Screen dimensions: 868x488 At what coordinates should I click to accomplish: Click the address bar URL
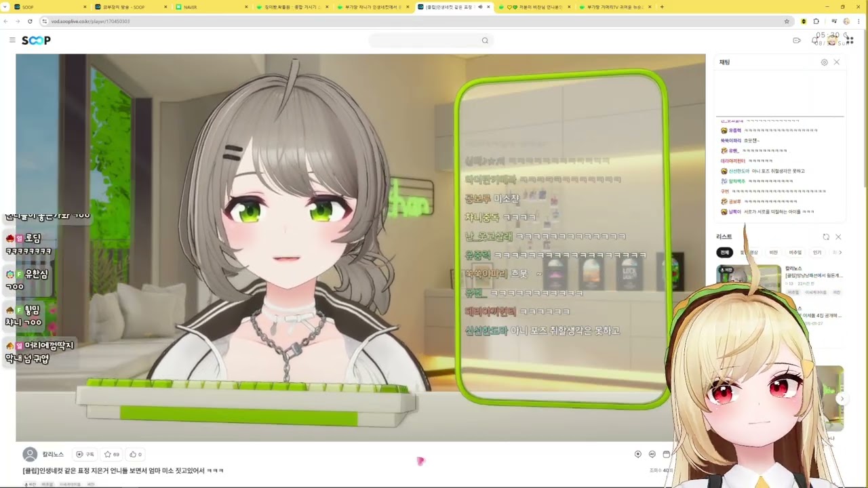[90, 21]
